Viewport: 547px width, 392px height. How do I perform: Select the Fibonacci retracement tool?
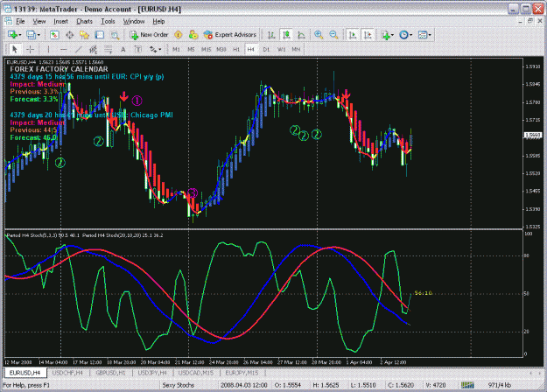[x=109, y=50]
